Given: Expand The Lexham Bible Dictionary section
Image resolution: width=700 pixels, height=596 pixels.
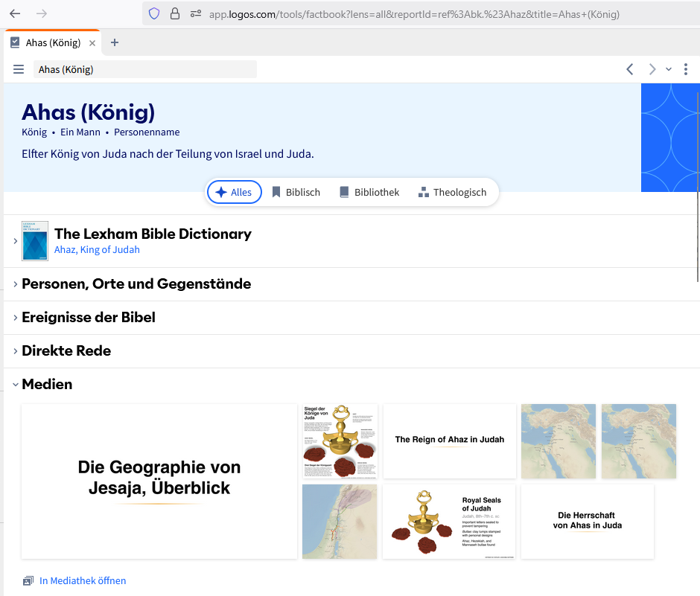Looking at the screenshot, I should (x=15, y=241).
